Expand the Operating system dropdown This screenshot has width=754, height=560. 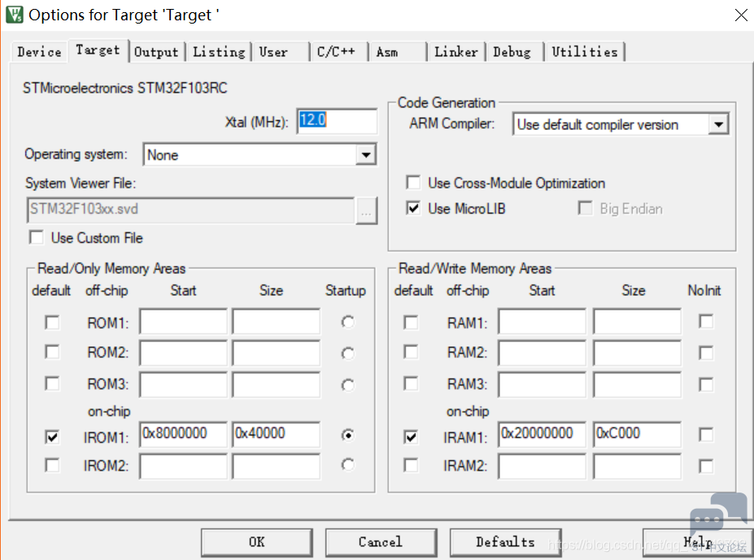pos(366,154)
